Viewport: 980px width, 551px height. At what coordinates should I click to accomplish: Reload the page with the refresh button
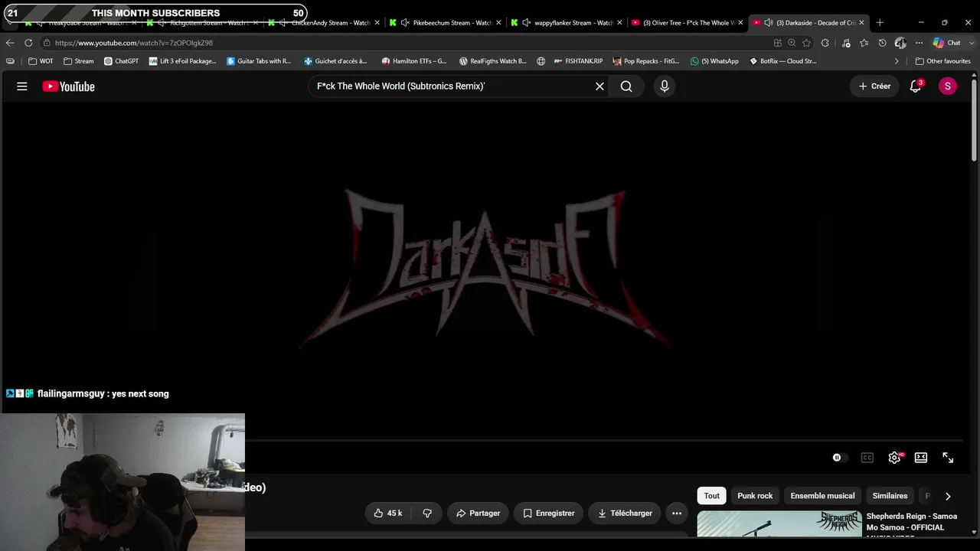click(x=28, y=43)
